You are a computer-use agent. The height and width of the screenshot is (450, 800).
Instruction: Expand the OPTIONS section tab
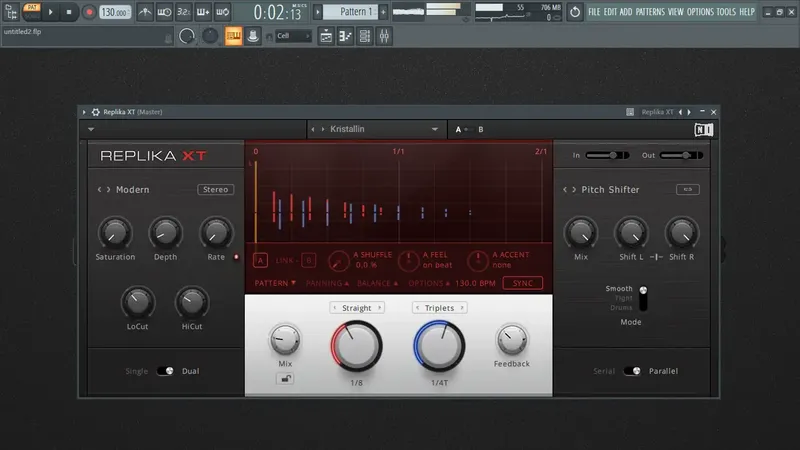click(429, 283)
